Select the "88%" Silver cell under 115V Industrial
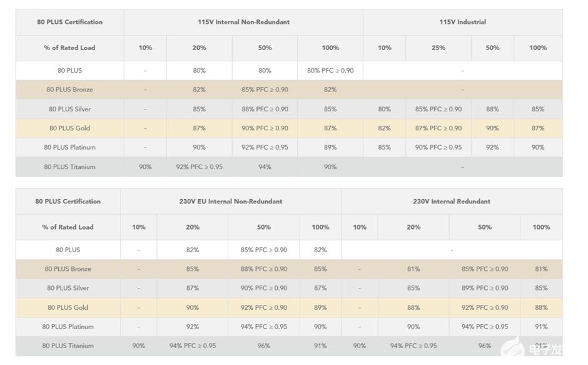The width and height of the screenshot is (588, 365). click(x=492, y=109)
